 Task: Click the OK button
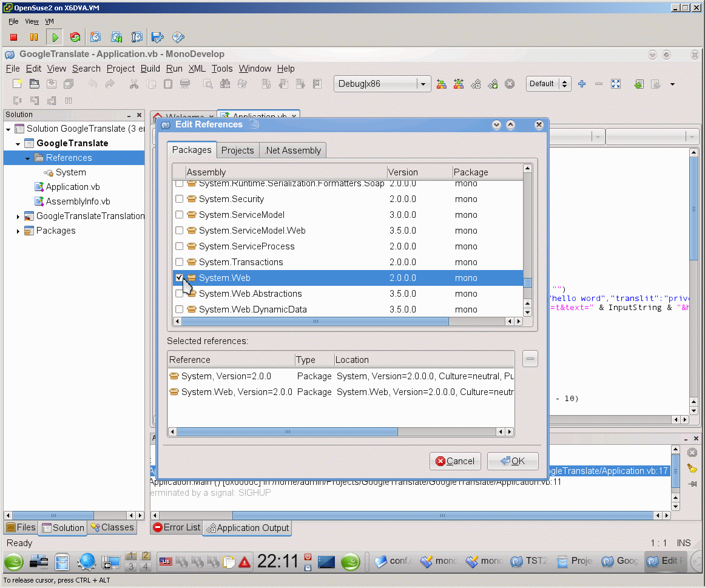[x=513, y=461]
